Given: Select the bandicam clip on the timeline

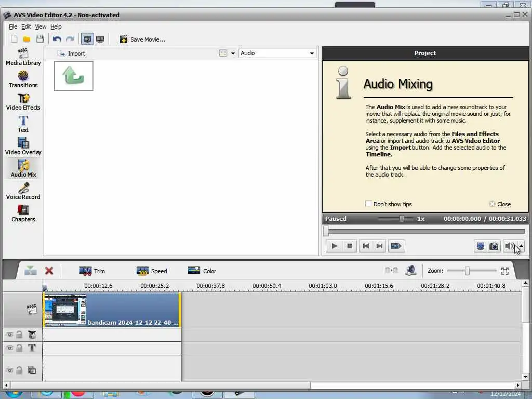Looking at the screenshot, I should point(112,310).
